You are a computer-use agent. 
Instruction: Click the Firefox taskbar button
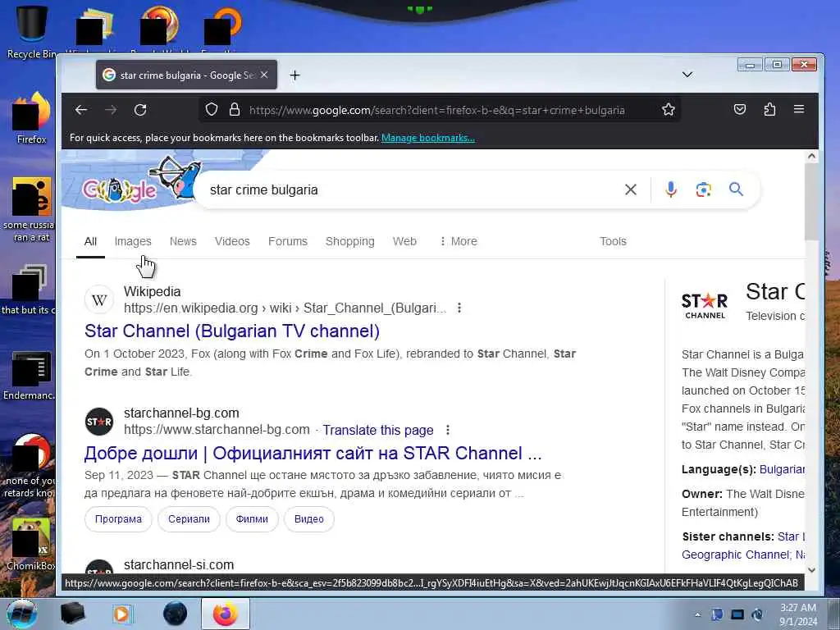(225, 614)
